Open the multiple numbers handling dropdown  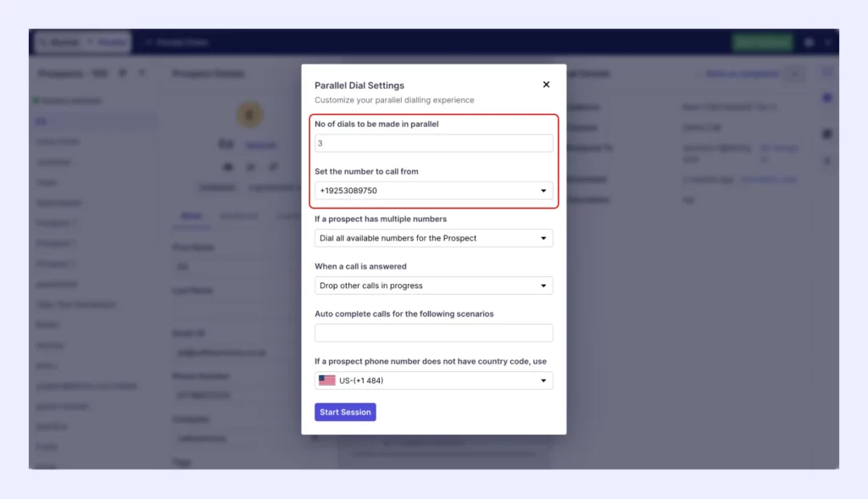(x=433, y=238)
